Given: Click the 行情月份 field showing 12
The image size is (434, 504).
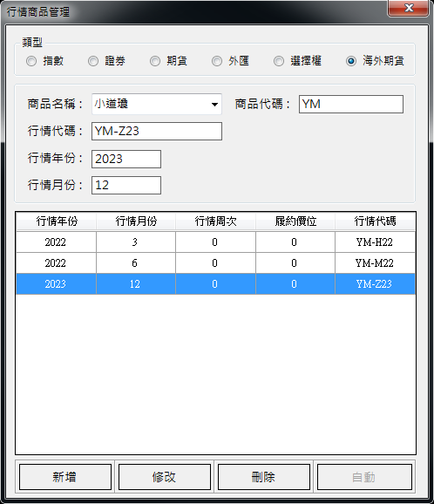Looking at the screenshot, I should click(x=126, y=185).
